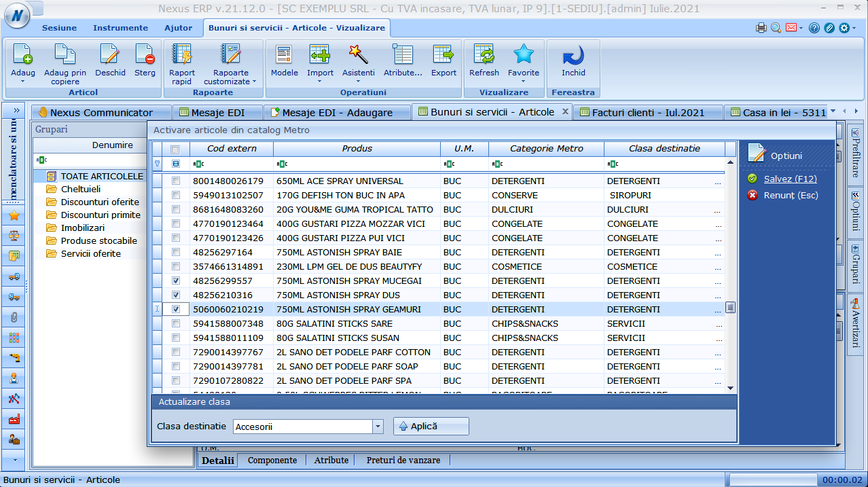The width and height of the screenshot is (868, 487).
Task: Expand the left sidebar with chevrons
Action: pos(16,111)
